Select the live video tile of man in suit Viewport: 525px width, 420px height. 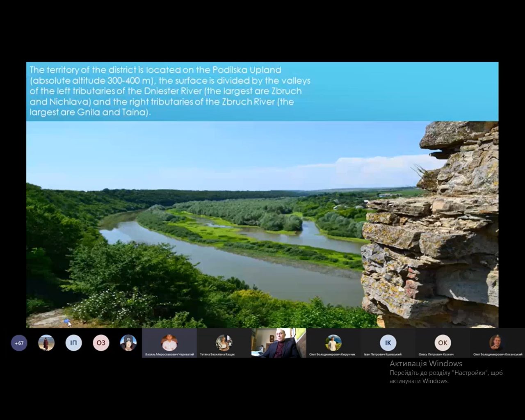278,343
